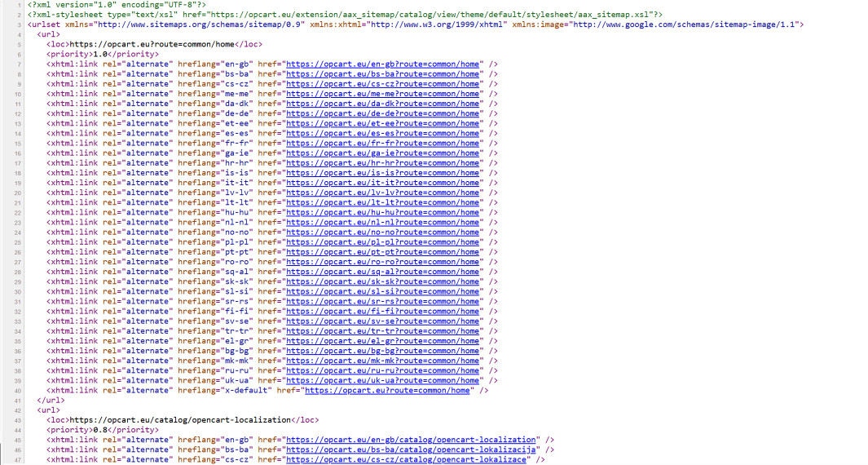Open the en-gb common/home alternate link
Viewport: 868px width, 465px height.
(x=382, y=64)
